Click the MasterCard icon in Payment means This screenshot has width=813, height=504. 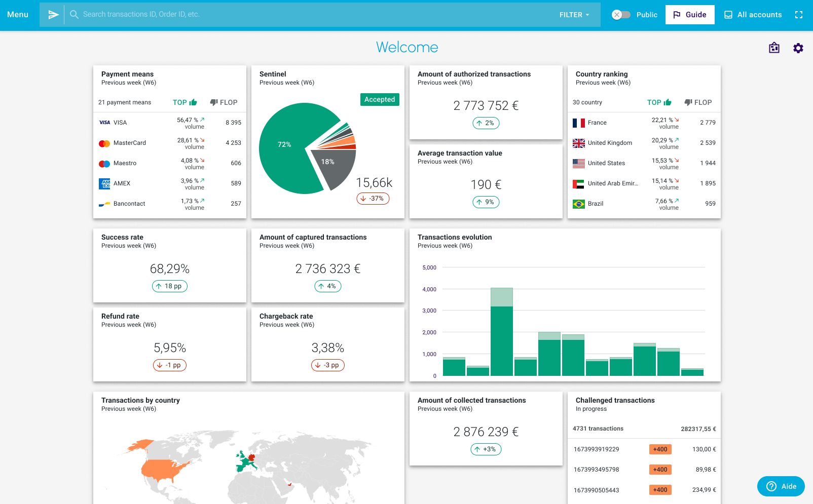104,142
